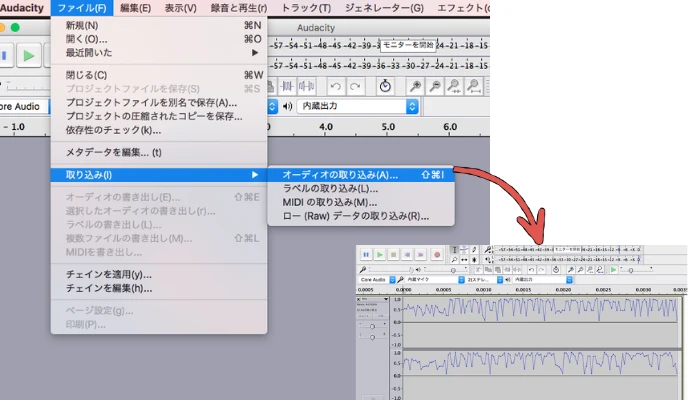The height and width of the screenshot is (400, 700).
Task: Open 内蔵マイク input dropdown in small window
Action: [x=434, y=279]
